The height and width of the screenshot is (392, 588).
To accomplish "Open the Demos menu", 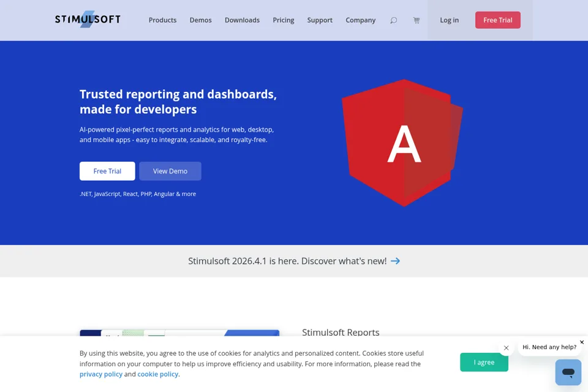I will [201, 20].
